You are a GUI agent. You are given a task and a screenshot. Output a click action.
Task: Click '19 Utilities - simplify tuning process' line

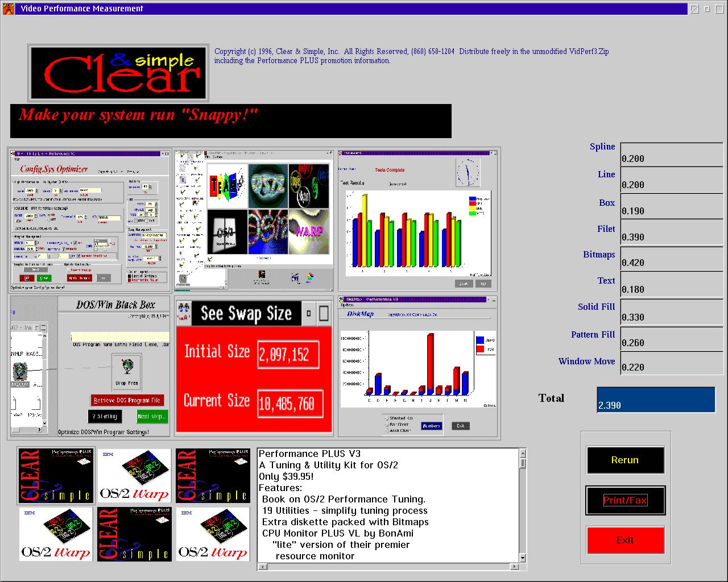point(345,510)
